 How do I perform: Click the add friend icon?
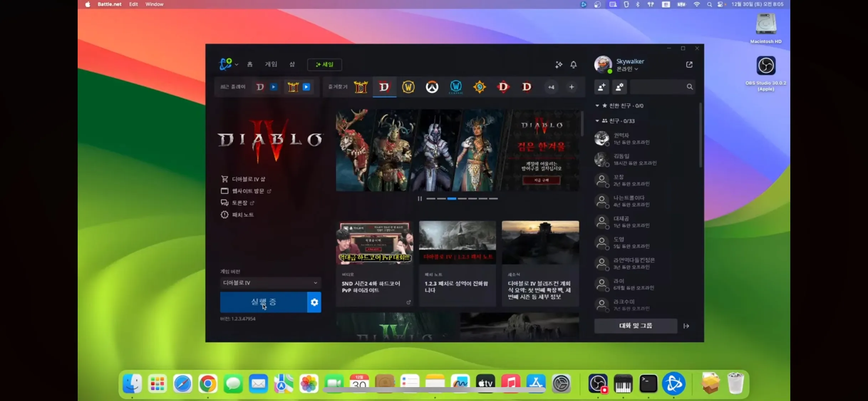tap(601, 87)
